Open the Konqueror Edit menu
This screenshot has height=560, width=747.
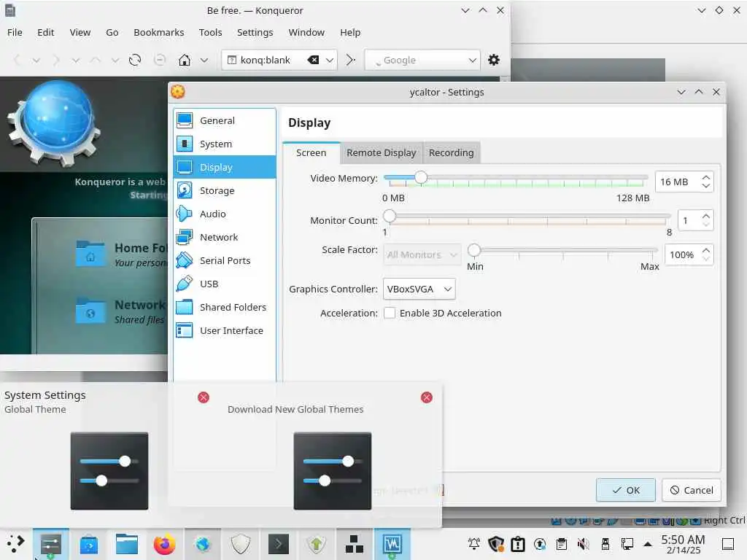46,32
